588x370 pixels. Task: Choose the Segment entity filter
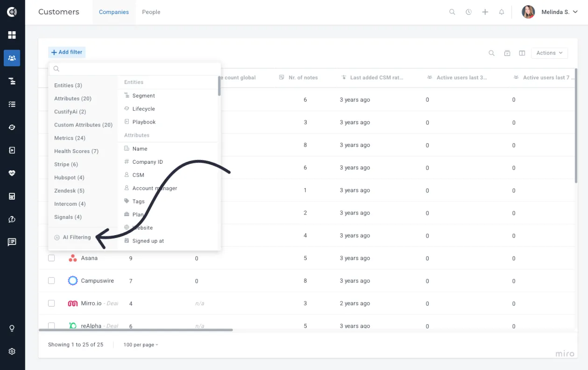(x=140, y=96)
